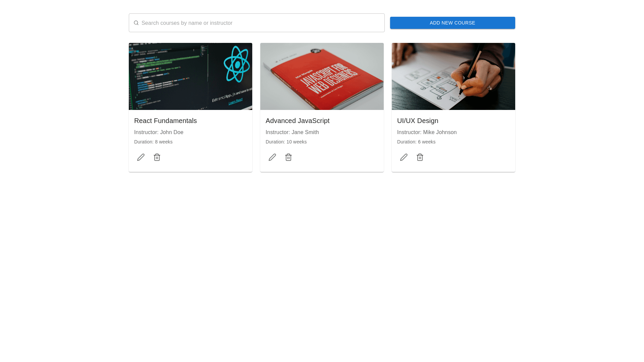Open the wireframe sketch thumbnail
The width and height of the screenshot is (644, 362).
pos(453,76)
